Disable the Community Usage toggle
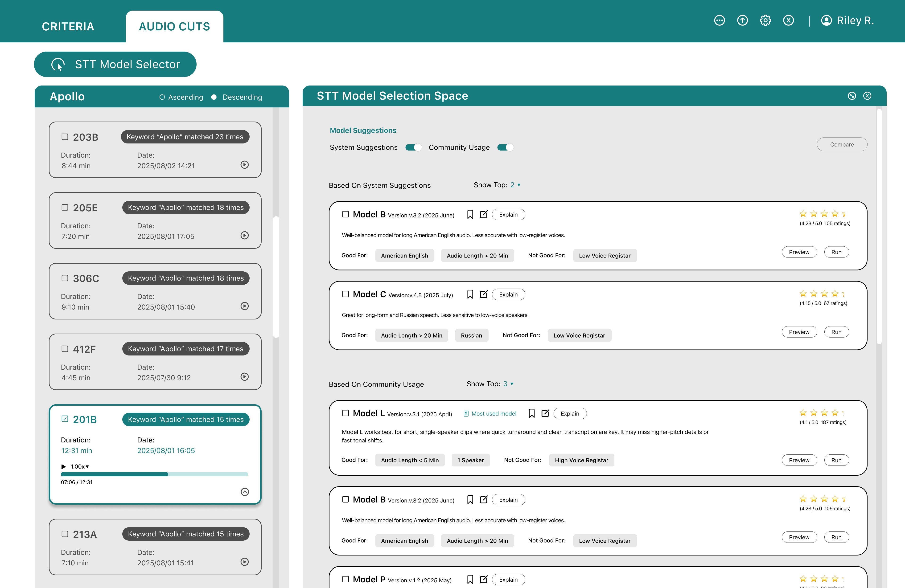Viewport: 905px width, 588px height. (x=505, y=147)
